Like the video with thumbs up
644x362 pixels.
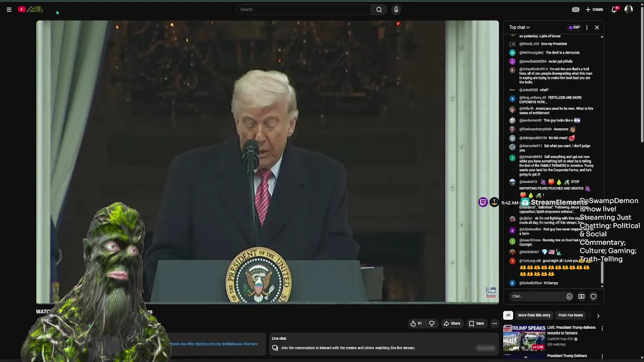click(x=416, y=324)
